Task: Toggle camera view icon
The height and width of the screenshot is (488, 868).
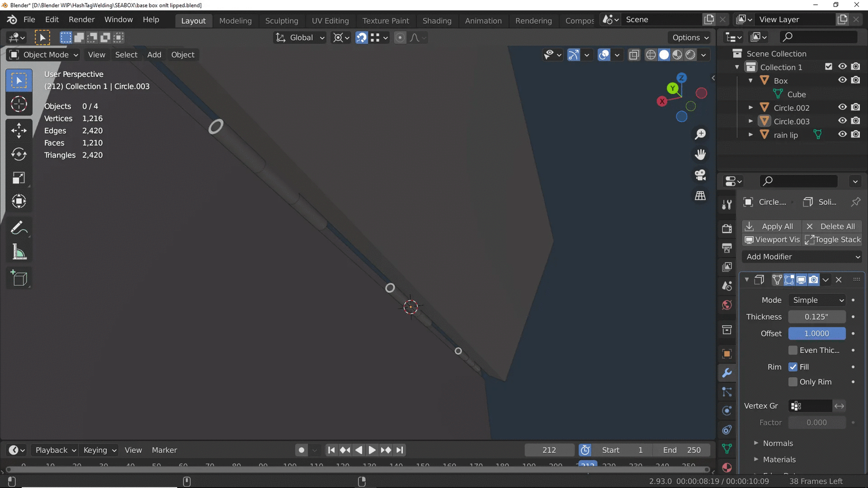Action: point(700,175)
